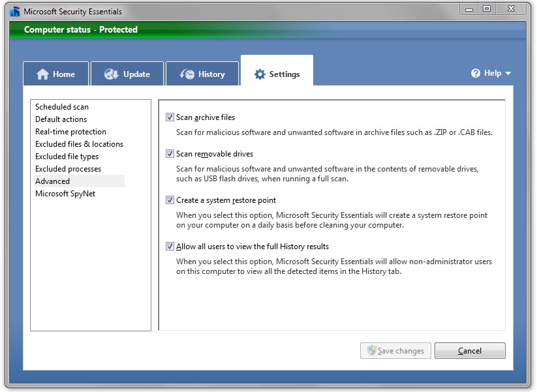Open Excluded processes settings
537x392 pixels.
pyautogui.click(x=68, y=169)
